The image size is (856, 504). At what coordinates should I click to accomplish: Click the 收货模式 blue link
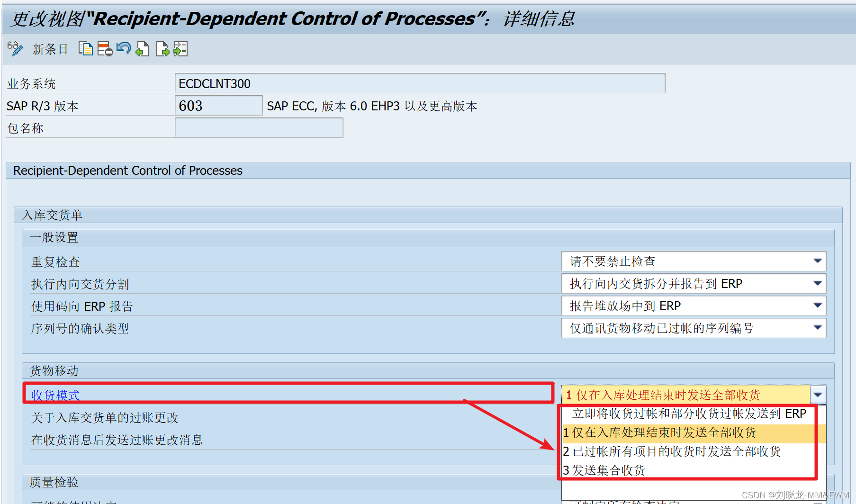click(x=55, y=395)
